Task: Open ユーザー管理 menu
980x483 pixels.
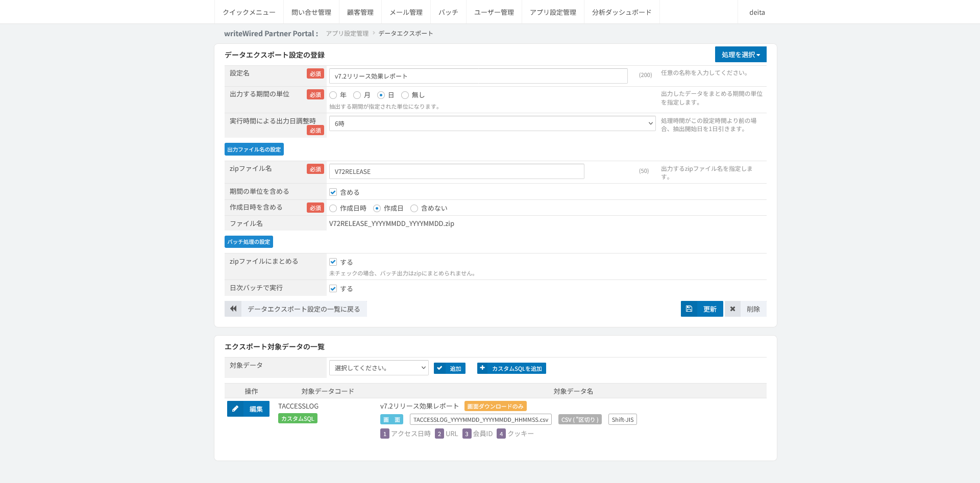Action: point(494,12)
